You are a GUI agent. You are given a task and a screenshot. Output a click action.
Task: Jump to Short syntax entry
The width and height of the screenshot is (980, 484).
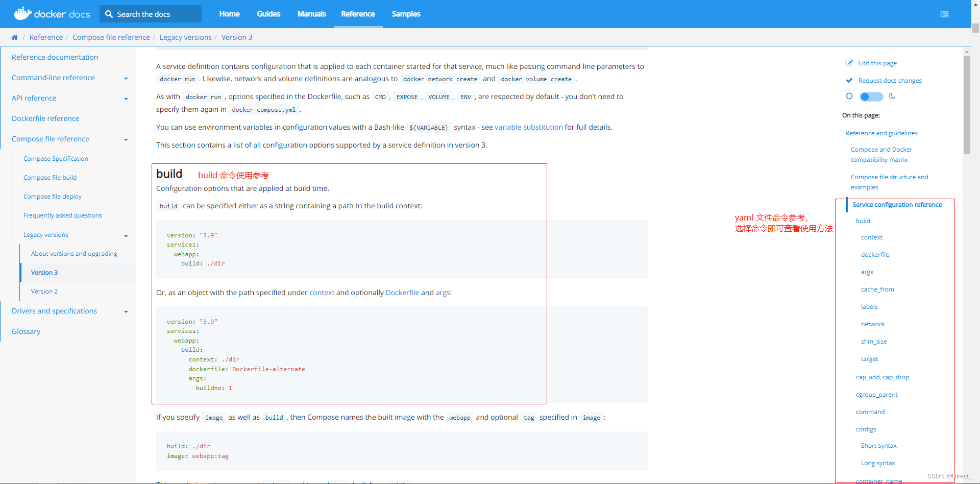tap(878, 446)
